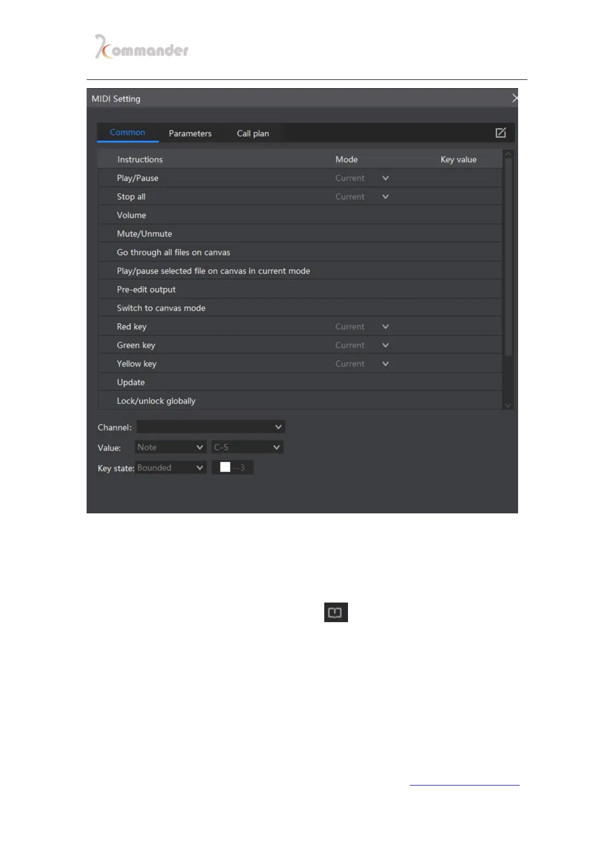This screenshot has height=868, width=614.
Task: Click the scrollbar down arrow in instructions list
Action: (x=508, y=406)
